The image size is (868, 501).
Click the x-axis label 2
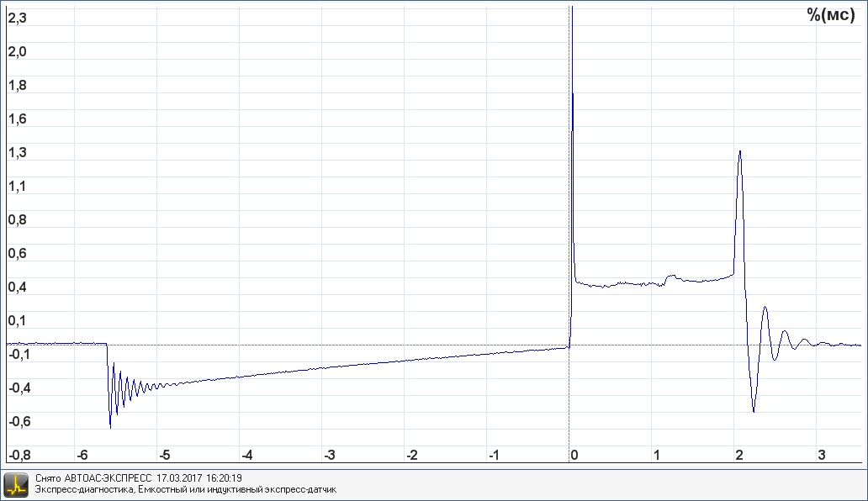click(739, 455)
